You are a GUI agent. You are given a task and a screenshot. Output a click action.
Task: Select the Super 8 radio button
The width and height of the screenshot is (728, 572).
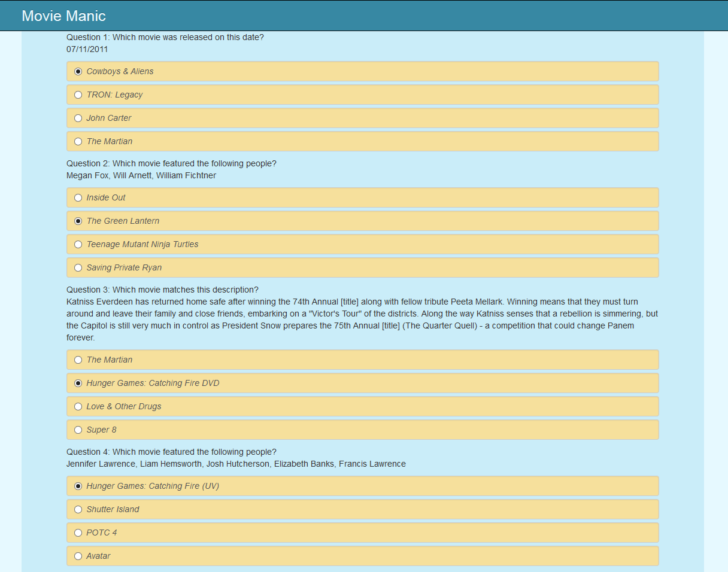[x=78, y=430]
